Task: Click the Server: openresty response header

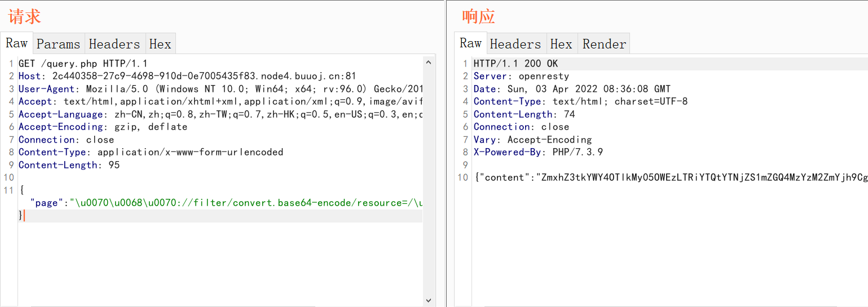Action: [521, 76]
